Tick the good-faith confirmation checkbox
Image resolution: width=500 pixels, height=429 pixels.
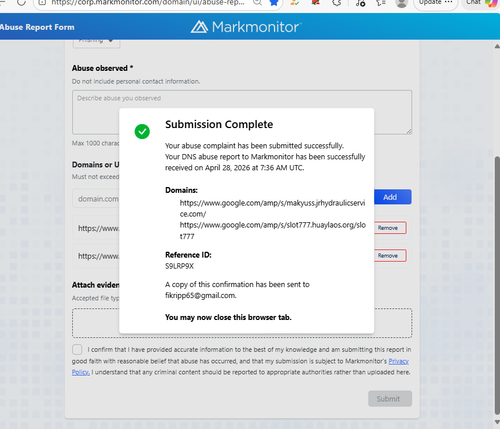coord(77,349)
